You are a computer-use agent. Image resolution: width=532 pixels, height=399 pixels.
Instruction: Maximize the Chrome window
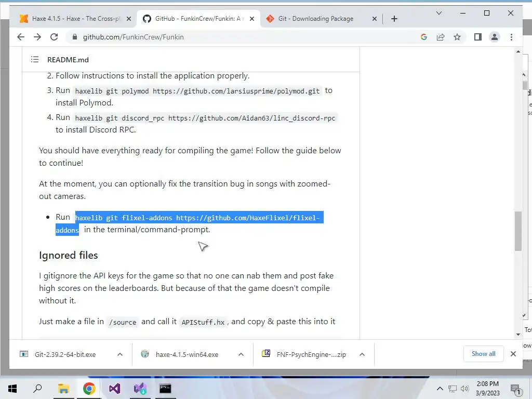pos(486,13)
